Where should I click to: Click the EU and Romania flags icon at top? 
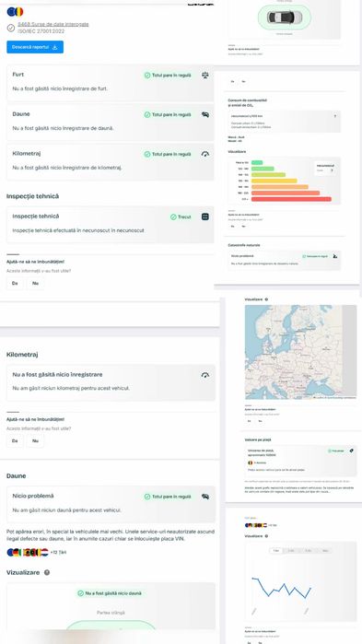[15, 11]
